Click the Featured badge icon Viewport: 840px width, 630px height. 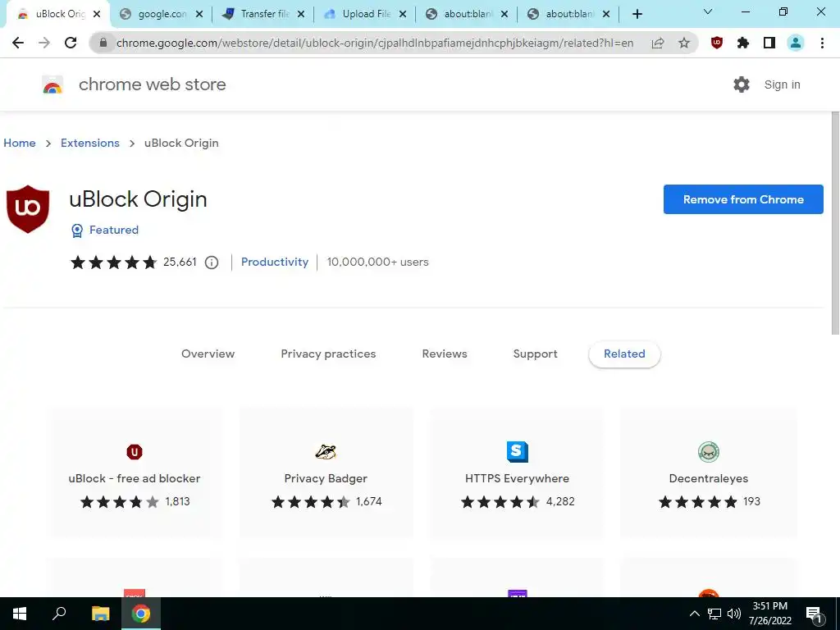point(77,231)
